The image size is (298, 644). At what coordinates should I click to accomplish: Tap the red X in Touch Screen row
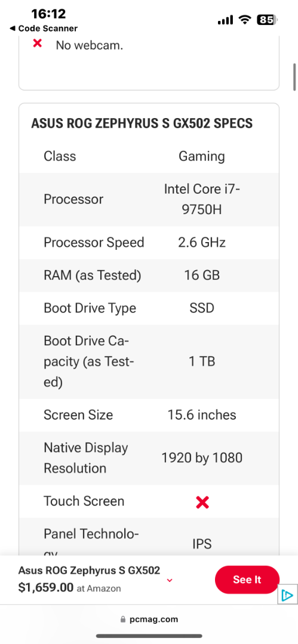click(x=202, y=502)
